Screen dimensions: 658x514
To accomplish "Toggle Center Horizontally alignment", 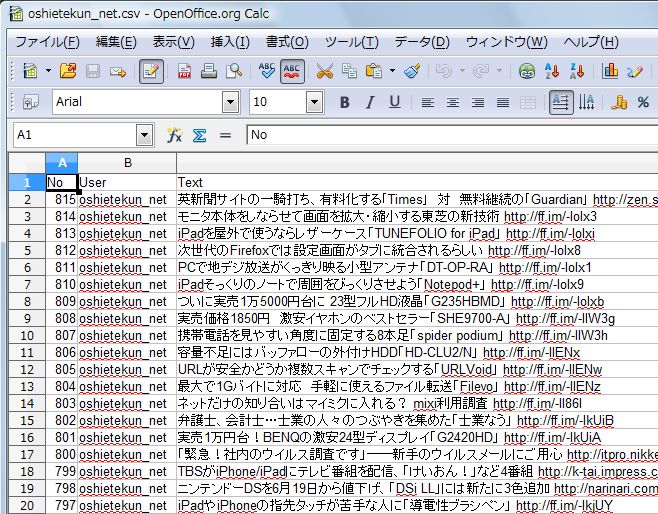I will [x=452, y=102].
